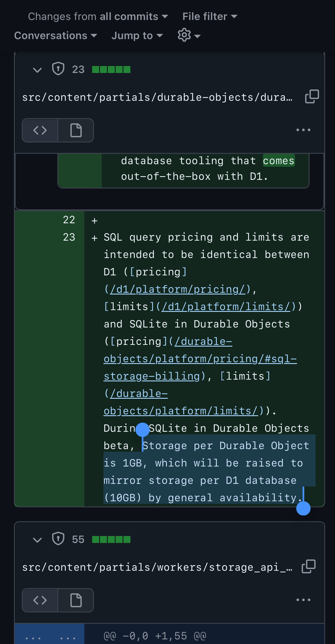The image size is (335, 644).
Task: Click the shield icon beside 55
Action: tap(58, 539)
